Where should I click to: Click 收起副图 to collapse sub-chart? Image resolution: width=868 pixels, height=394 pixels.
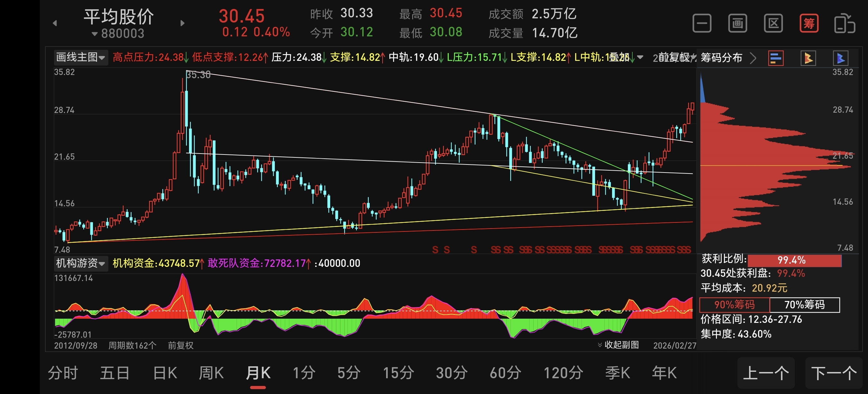coord(618,345)
